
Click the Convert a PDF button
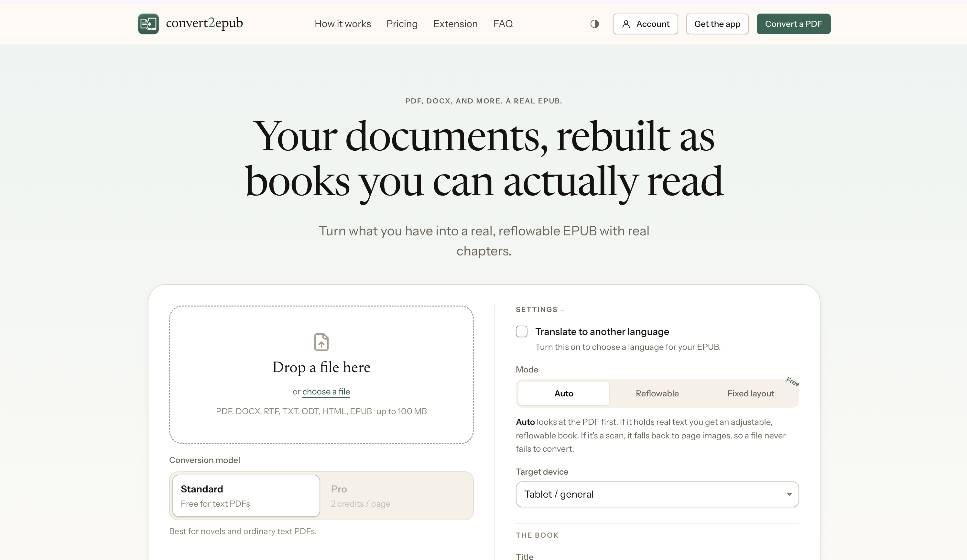[793, 24]
